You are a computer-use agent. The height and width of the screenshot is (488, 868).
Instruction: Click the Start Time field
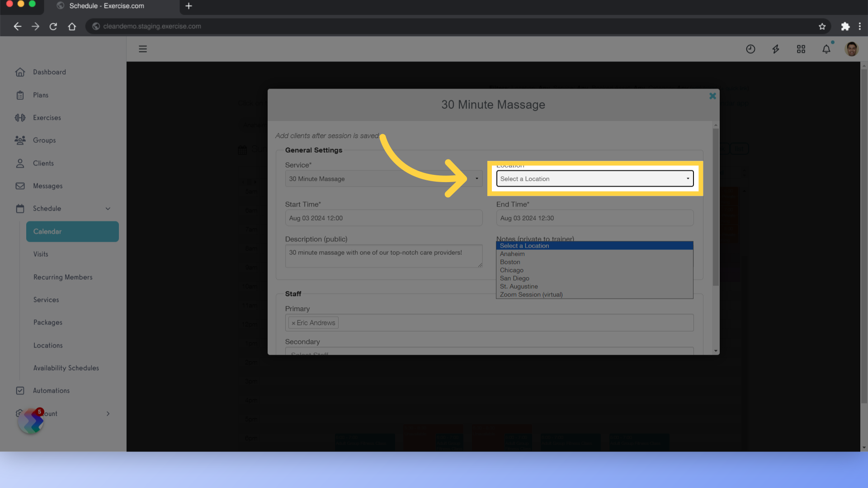pos(383,218)
